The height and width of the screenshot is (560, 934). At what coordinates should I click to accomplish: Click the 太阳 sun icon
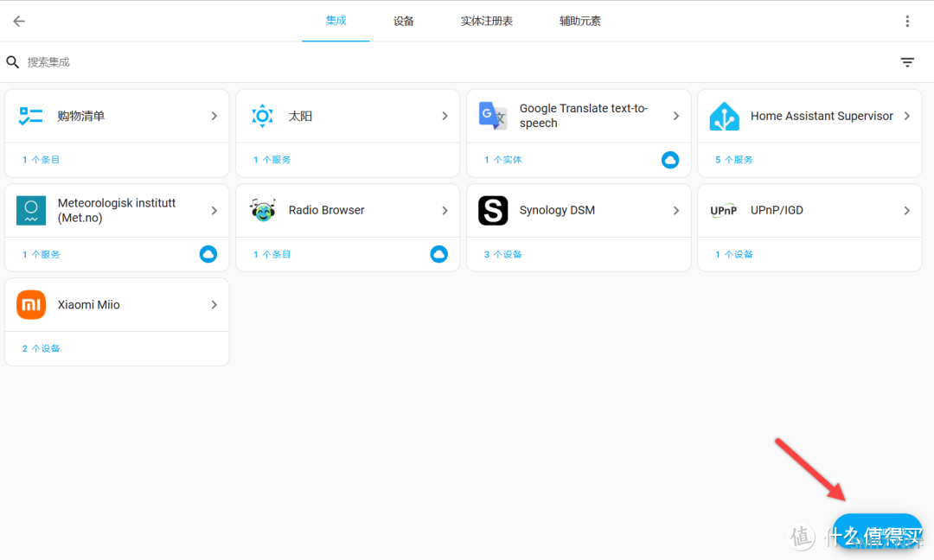262,116
